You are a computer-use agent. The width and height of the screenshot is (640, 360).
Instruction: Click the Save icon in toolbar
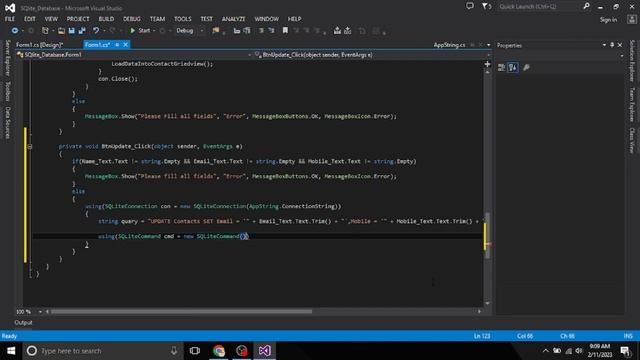click(71, 31)
